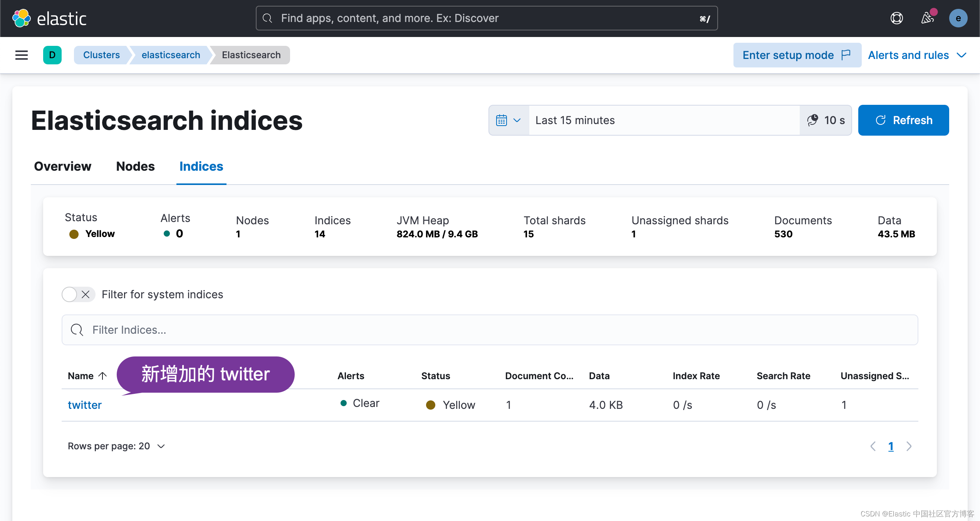Viewport: 980px width, 521px height.
Task: Click the next page chevron arrow
Action: coord(909,446)
